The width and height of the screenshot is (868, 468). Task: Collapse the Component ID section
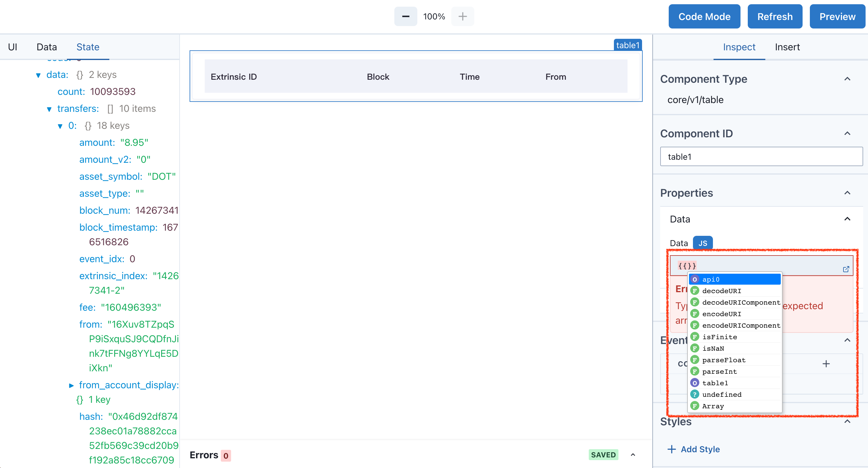click(847, 134)
